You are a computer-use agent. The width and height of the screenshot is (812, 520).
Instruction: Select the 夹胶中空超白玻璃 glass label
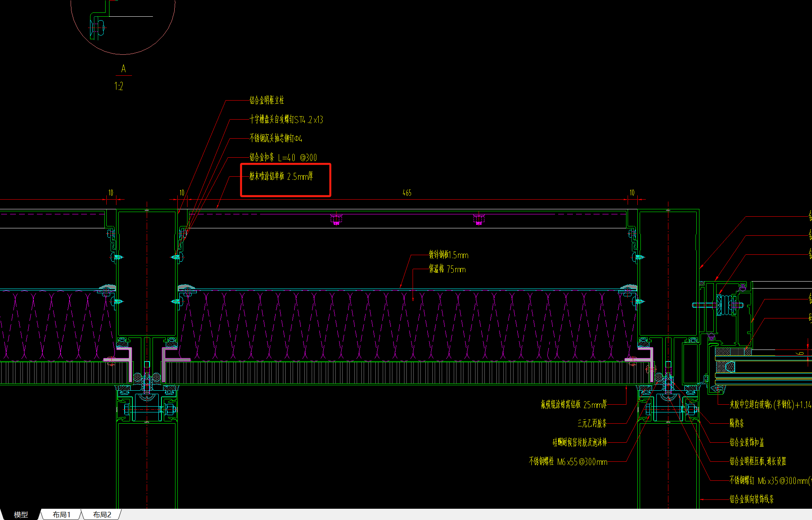tap(770, 404)
